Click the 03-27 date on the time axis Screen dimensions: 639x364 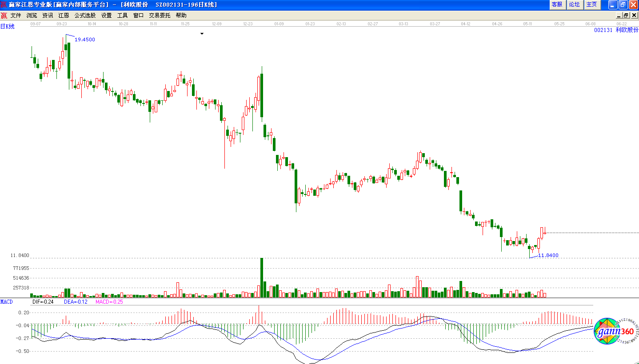point(435,24)
